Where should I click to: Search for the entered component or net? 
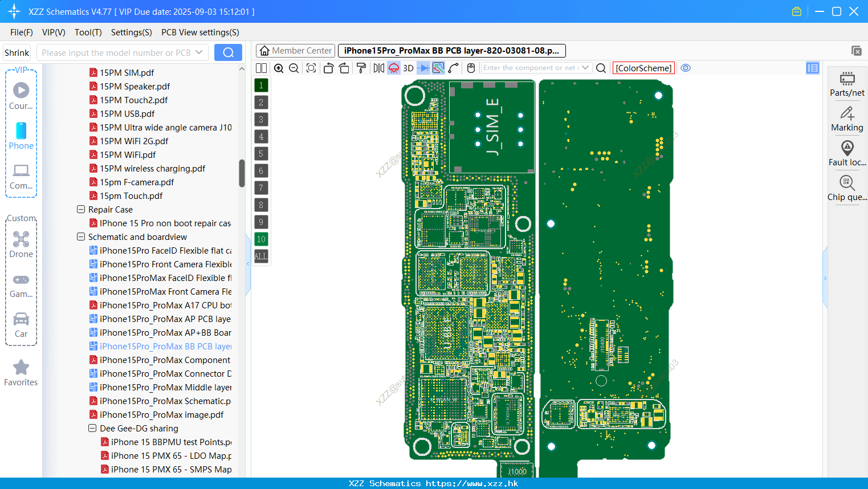tap(601, 68)
